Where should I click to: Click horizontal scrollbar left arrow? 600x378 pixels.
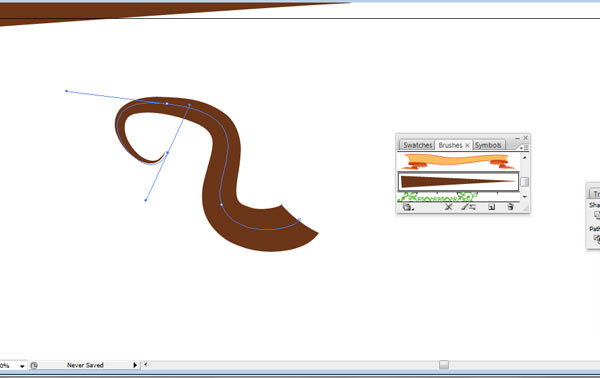coord(145,365)
